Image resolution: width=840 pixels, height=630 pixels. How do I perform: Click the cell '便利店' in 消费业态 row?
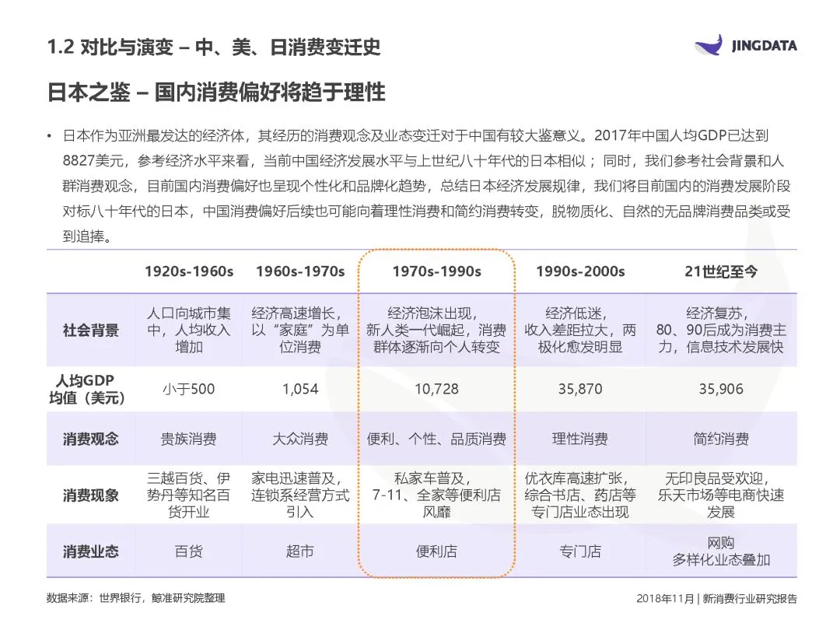pos(436,551)
